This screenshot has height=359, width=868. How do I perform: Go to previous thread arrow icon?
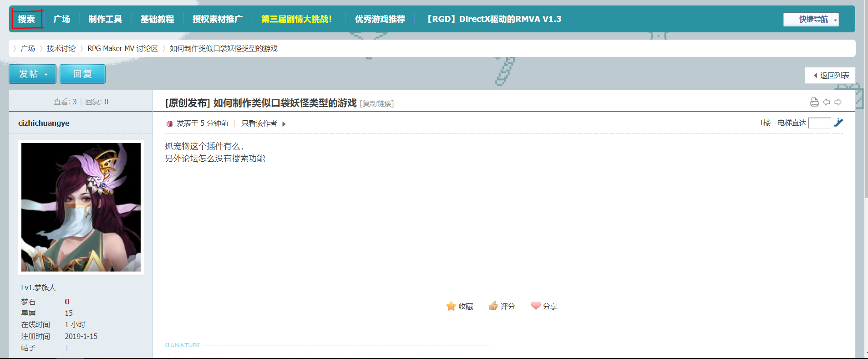(827, 102)
